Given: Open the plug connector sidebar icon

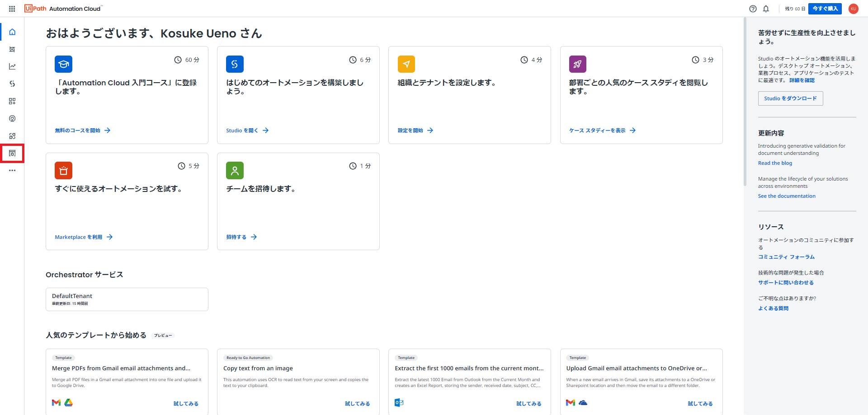Looking at the screenshot, I should pyautogui.click(x=12, y=136).
